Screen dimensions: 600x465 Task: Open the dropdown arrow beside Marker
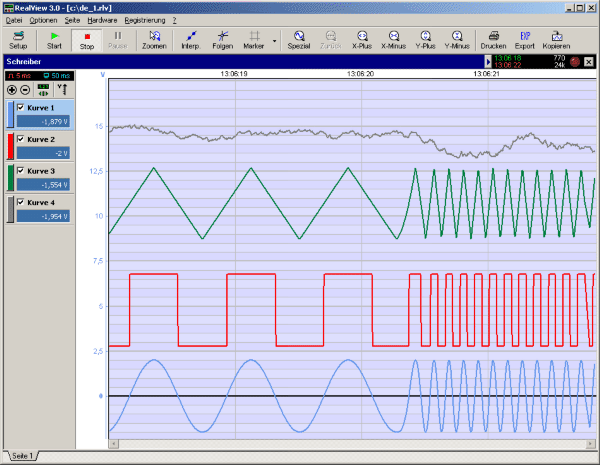(274, 41)
